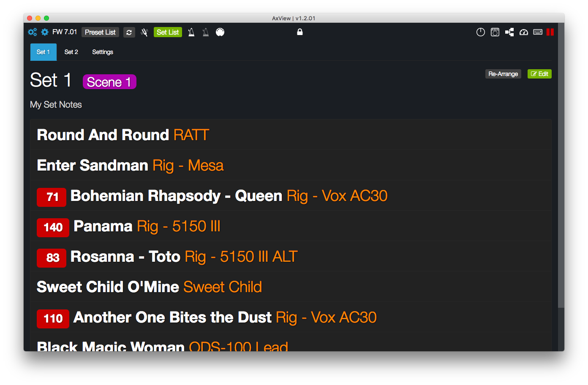
Task: Click the red 110 tempo badge
Action: [53, 319]
